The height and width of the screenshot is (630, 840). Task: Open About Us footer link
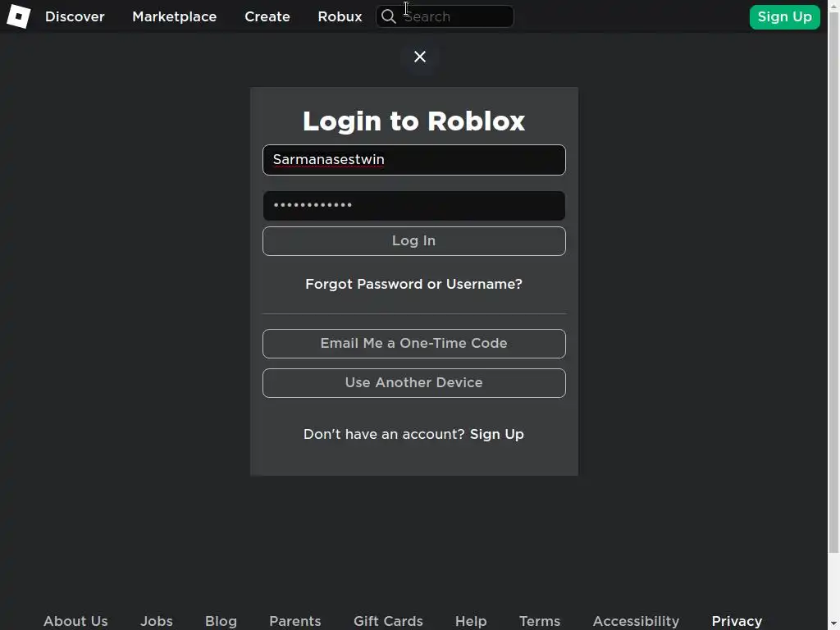tap(75, 621)
